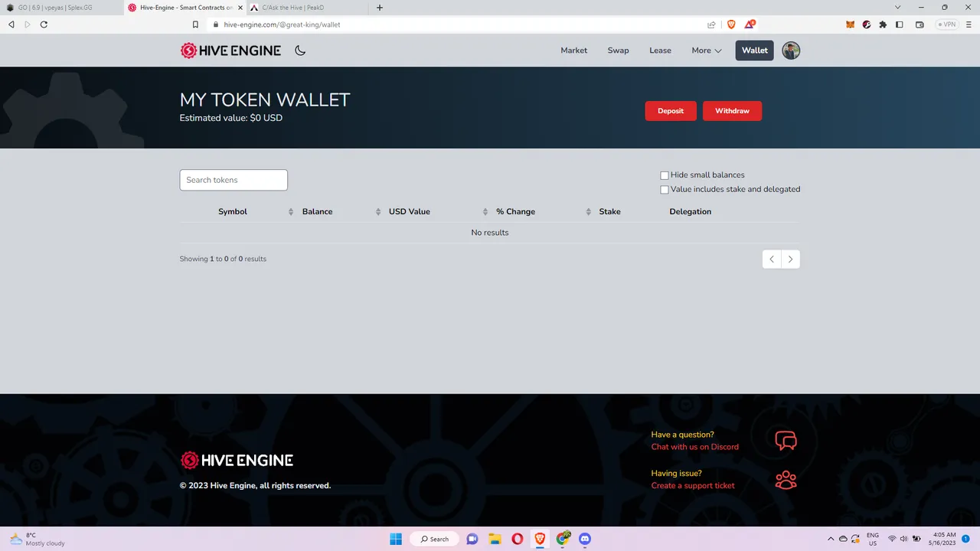Open Opera browser from taskbar
This screenshot has width=980, height=551.
click(518, 539)
